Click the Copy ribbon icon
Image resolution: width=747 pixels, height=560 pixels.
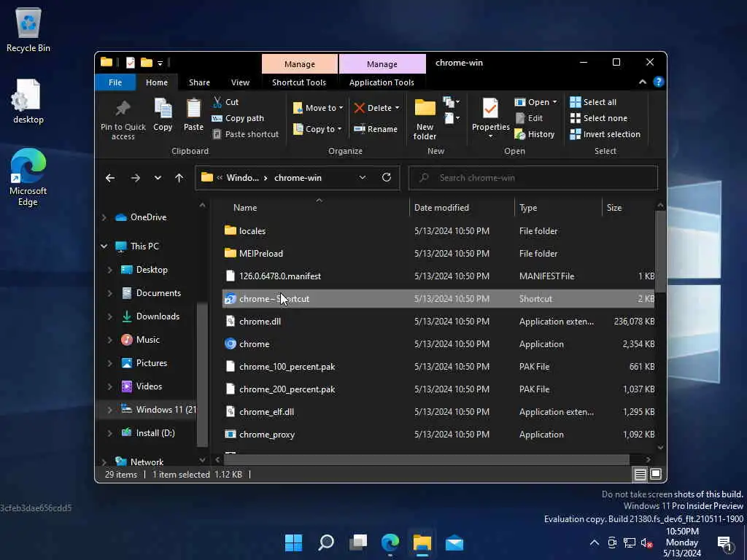pyautogui.click(x=163, y=114)
